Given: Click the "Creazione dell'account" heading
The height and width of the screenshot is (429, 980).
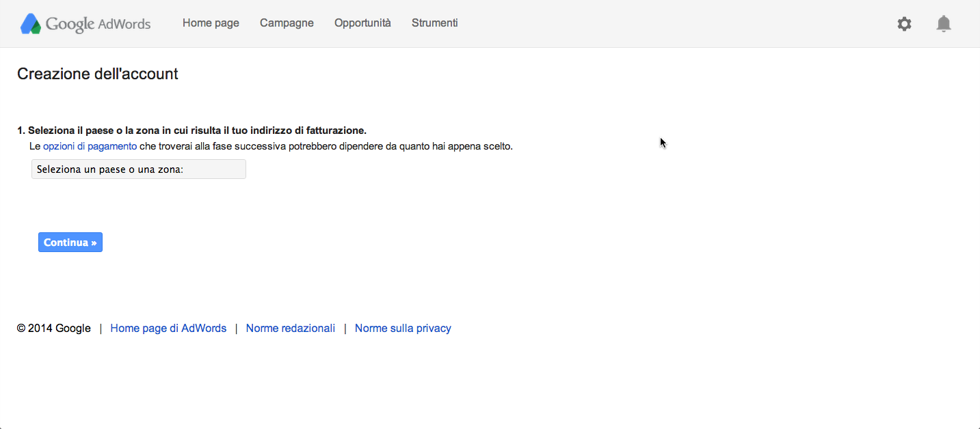Looking at the screenshot, I should 98,74.
